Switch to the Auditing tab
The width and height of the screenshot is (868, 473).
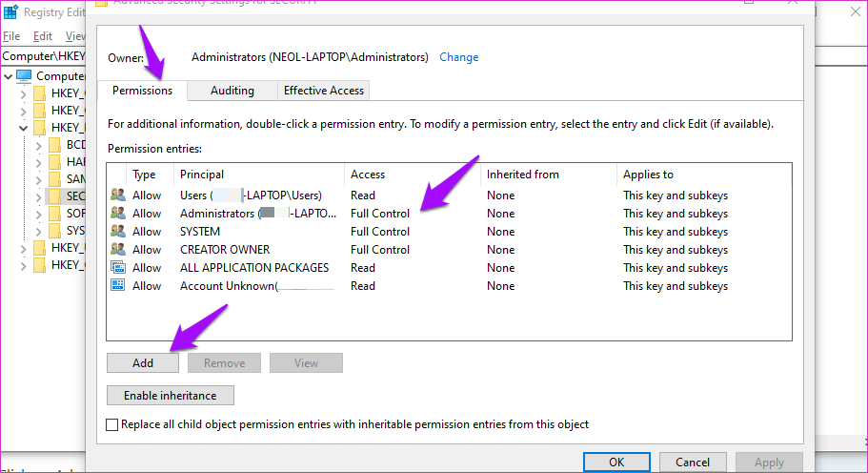click(232, 91)
